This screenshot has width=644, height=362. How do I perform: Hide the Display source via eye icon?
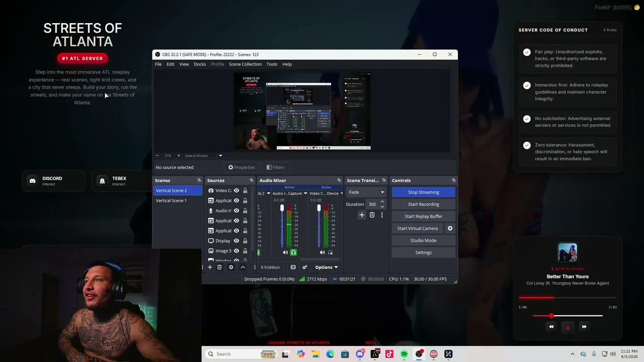point(236,241)
